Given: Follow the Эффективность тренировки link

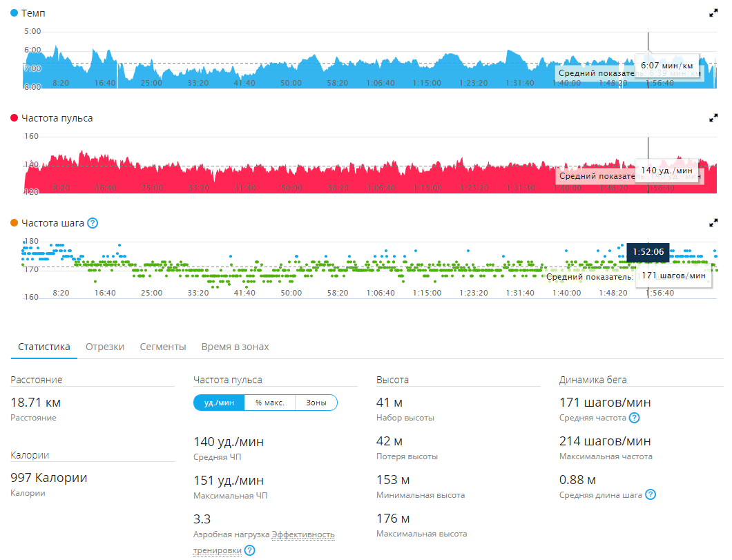Looking at the screenshot, I should [x=303, y=534].
